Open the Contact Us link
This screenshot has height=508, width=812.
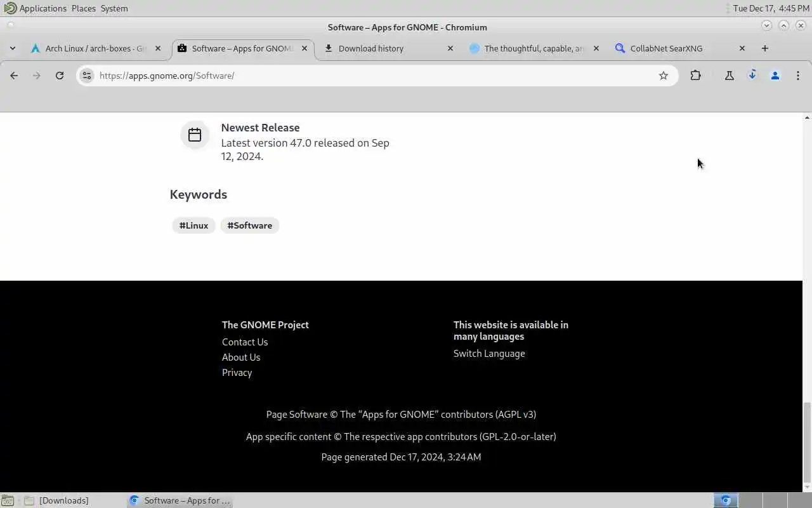pyautogui.click(x=245, y=342)
